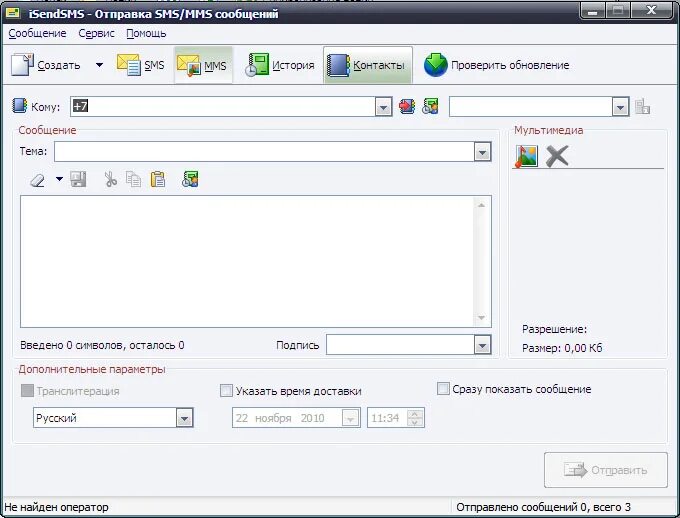The height and width of the screenshot is (518, 680).
Task: Click the save diskette icon
Action: pyautogui.click(x=78, y=179)
